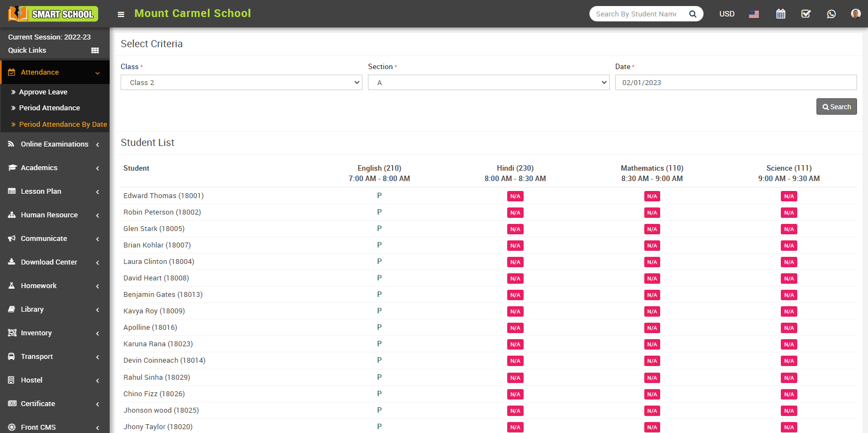Image resolution: width=868 pixels, height=433 pixels.
Task: Open the Class dropdown
Action: click(x=241, y=82)
